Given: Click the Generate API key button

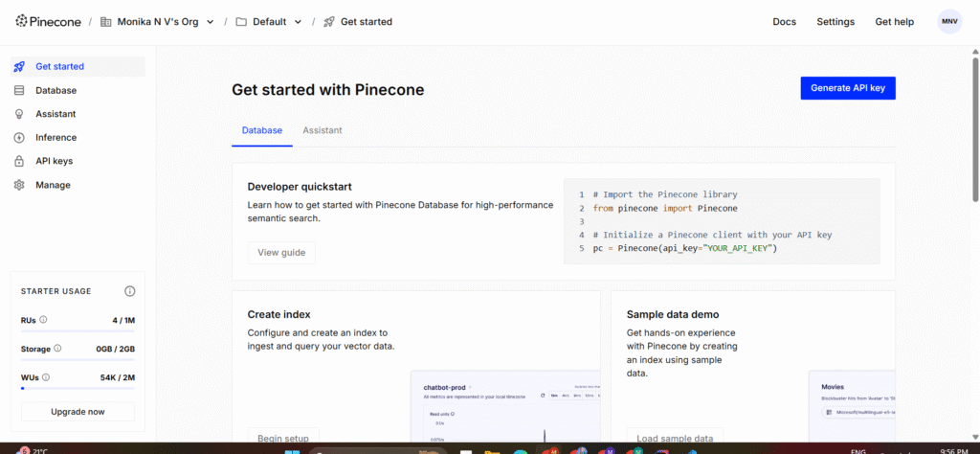Looking at the screenshot, I should (x=848, y=88).
